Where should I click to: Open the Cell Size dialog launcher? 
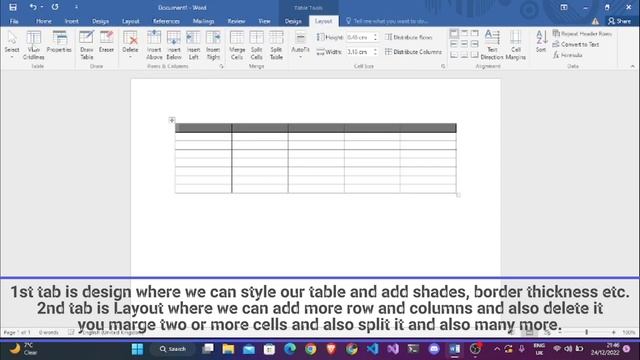click(443, 66)
